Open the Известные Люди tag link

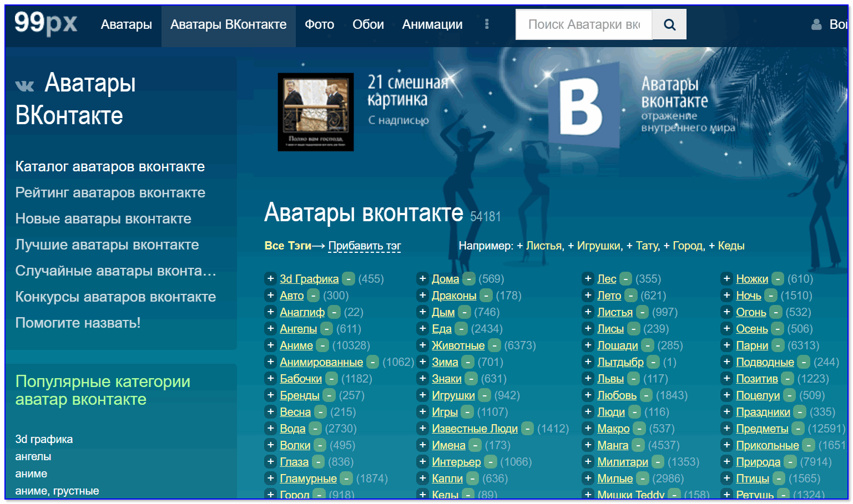coord(475,429)
